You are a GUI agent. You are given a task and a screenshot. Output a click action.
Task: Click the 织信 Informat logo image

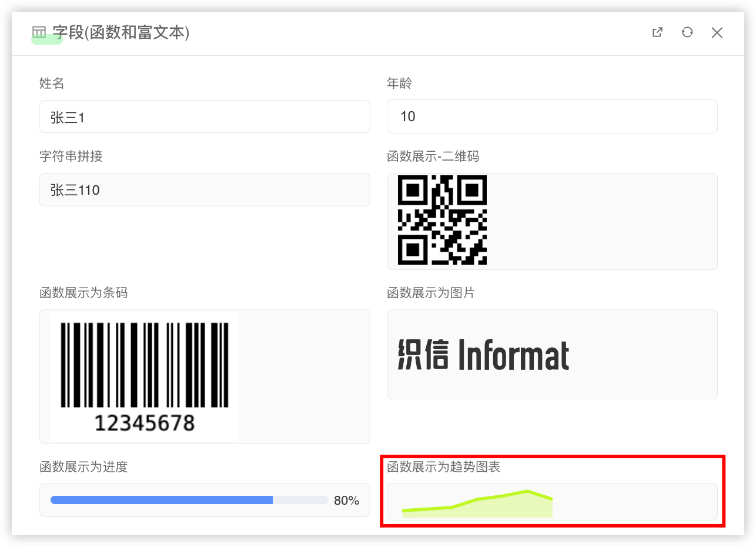click(x=483, y=355)
